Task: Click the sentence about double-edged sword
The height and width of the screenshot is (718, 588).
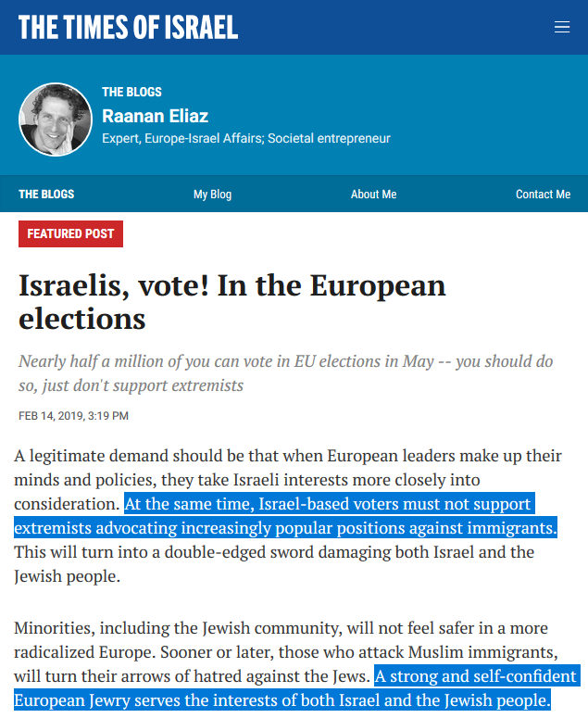Action: coord(274,564)
